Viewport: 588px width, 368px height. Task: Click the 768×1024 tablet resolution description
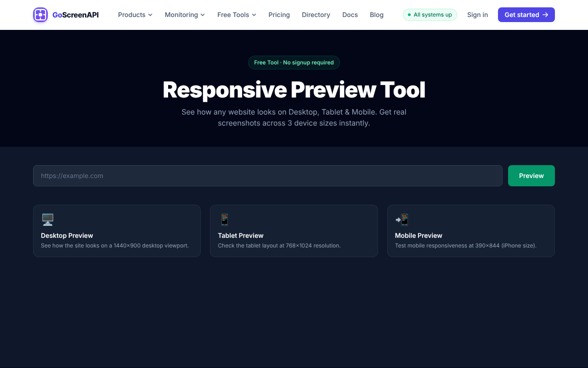pyautogui.click(x=279, y=246)
